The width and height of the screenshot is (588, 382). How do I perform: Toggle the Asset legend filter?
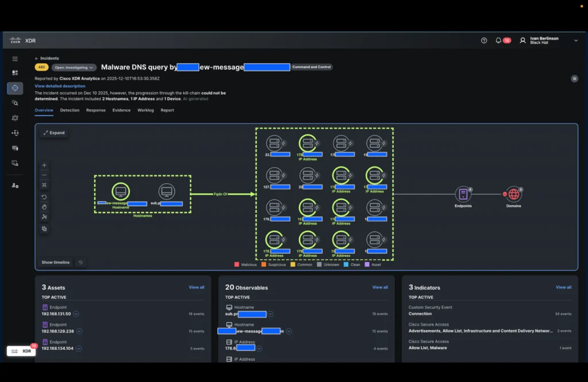[373, 265]
